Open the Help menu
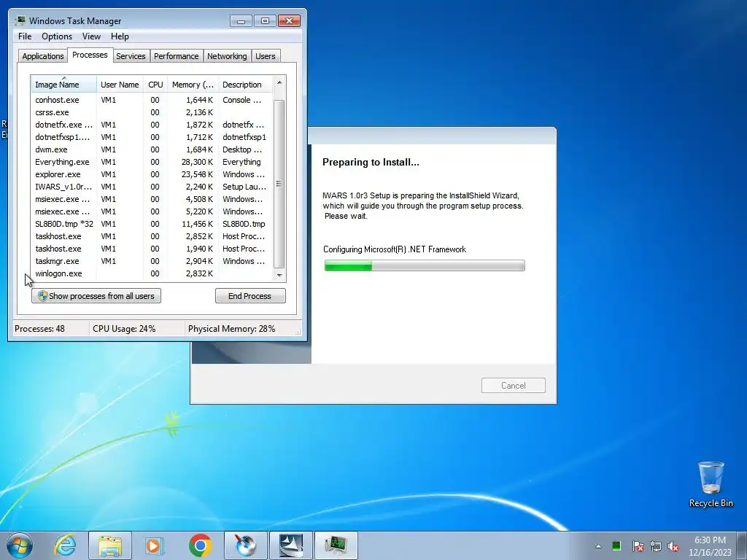The width and height of the screenshot is (747, 560). click(x=120, y=36)
